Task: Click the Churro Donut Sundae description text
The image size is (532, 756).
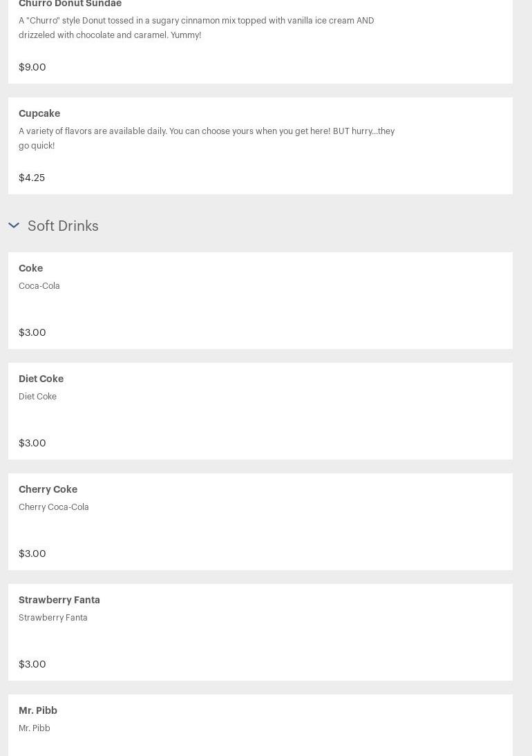Action: 196,28
